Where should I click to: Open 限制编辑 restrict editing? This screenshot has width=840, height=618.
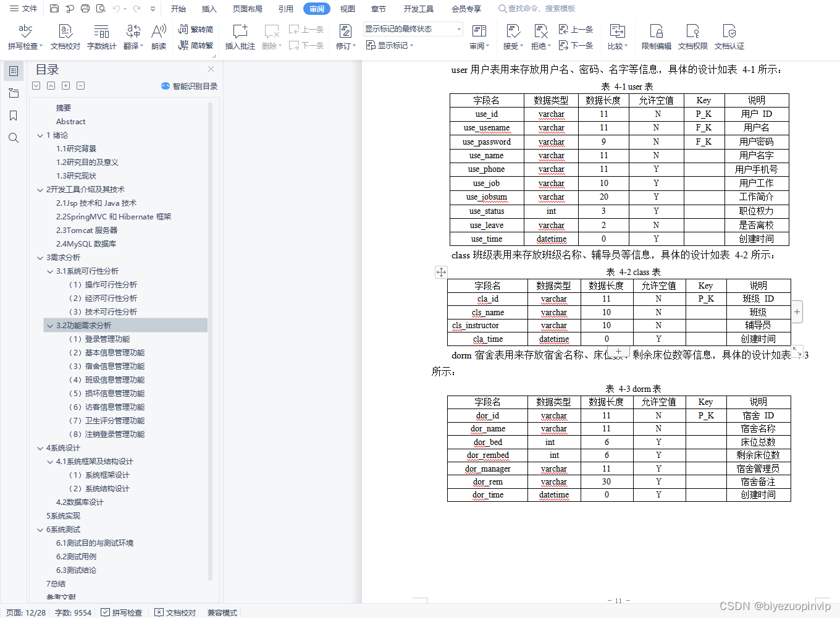[x=656, y=37]
